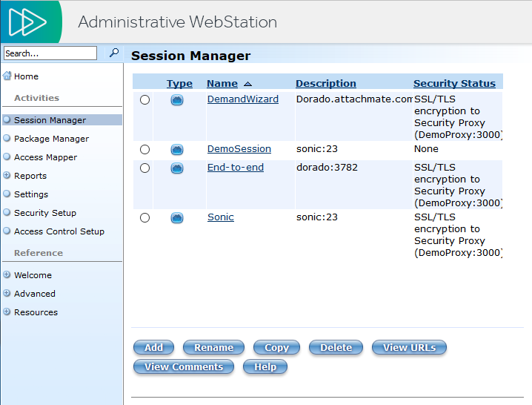
Task: Click into the Search input field
Action: 50,53
